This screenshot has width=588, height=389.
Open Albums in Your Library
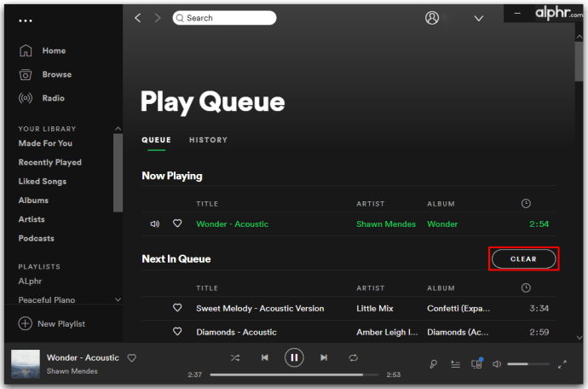click(33, 200)
